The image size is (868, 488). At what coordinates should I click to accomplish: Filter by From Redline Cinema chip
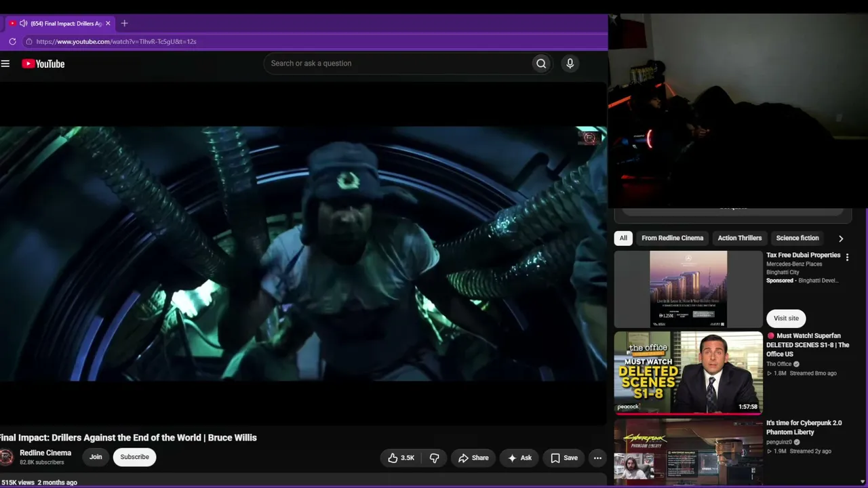672,238
